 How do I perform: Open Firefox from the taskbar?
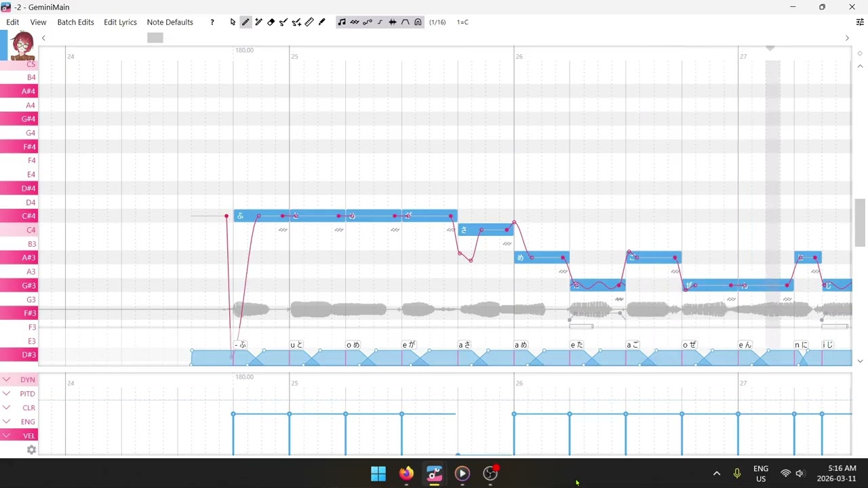(x=406, y=474)
